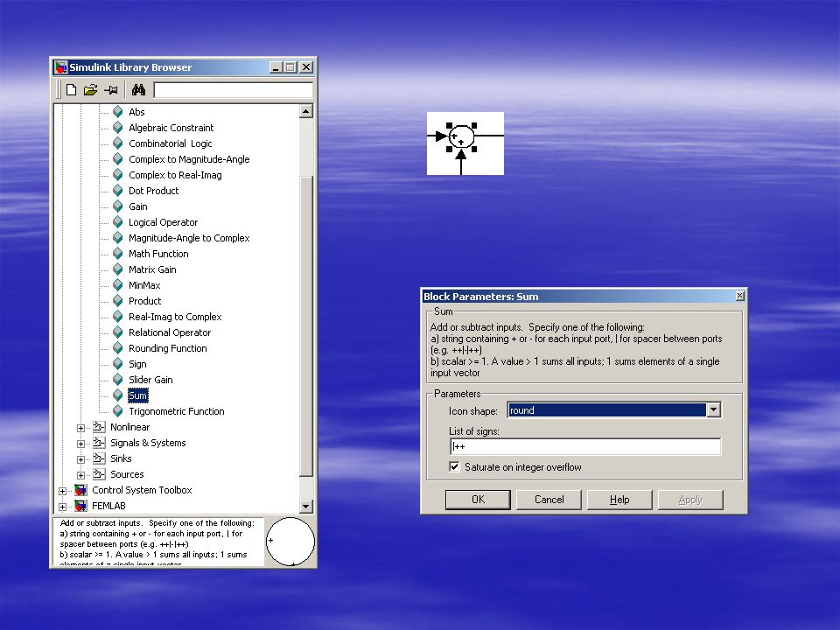The image size is (840, 630).
Task: Click the Abs block icon
Action: pos(118,111)
